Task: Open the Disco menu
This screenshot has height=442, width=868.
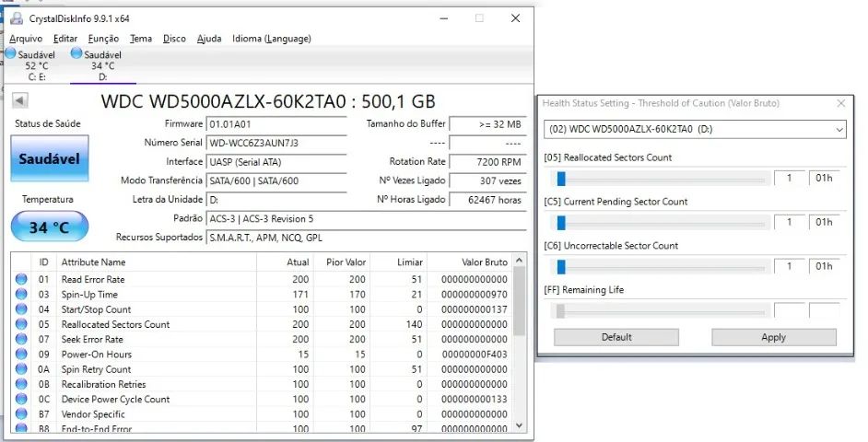Action: click(174, 38)
